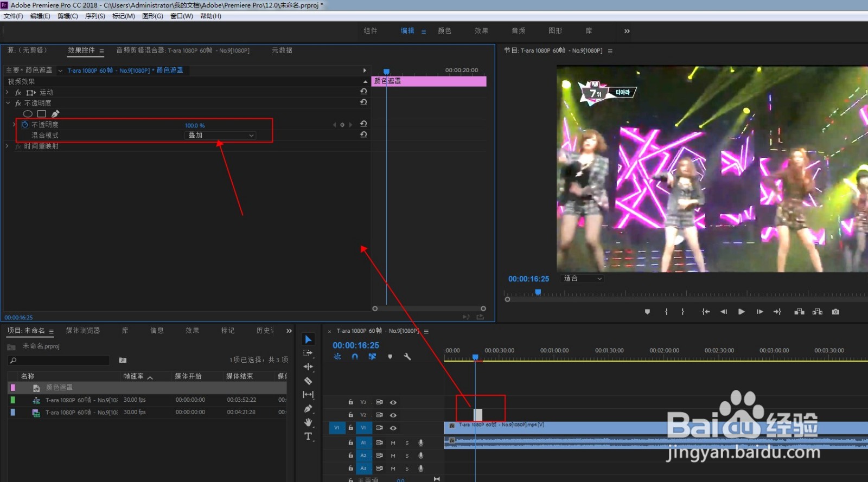The height and width of the screenshot is (482, 868).
Task: Add opacity keyframe diamond button
Action: pyautogui.click(x=342, y=125)
